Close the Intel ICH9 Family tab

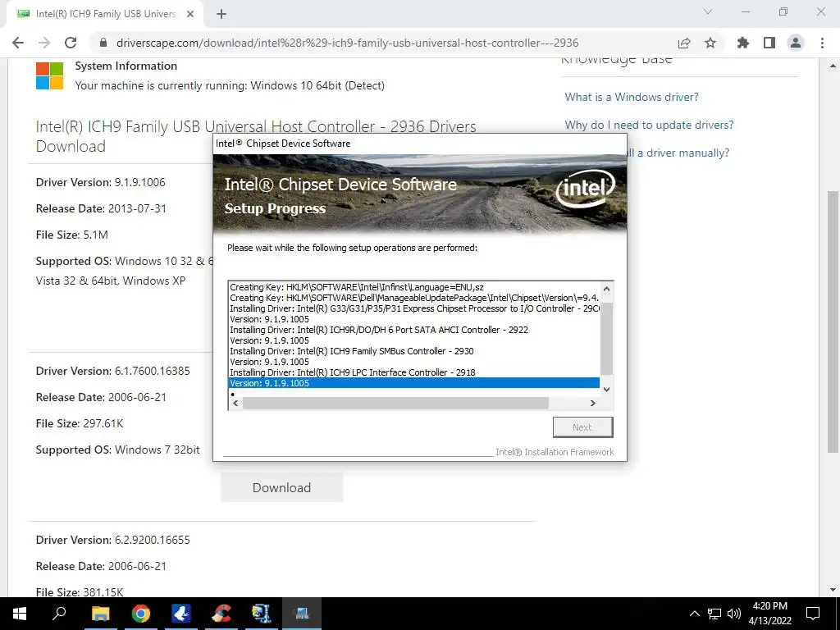pyautogui.click(x=190, y=14)
